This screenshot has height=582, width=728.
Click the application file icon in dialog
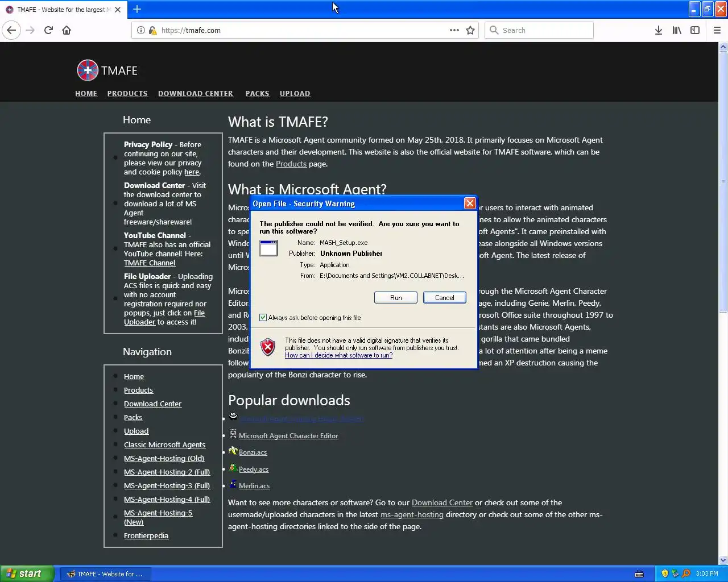268,248
